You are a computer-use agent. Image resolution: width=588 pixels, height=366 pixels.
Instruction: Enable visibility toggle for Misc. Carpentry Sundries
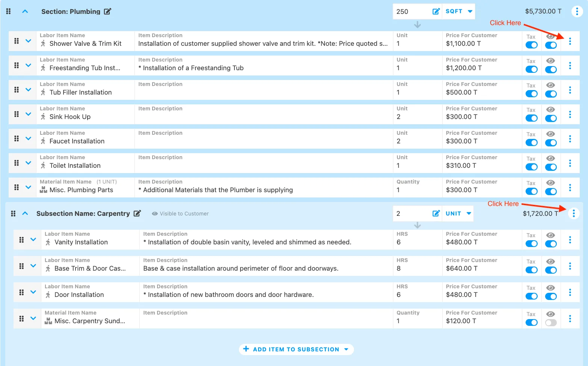click(551, 322)
